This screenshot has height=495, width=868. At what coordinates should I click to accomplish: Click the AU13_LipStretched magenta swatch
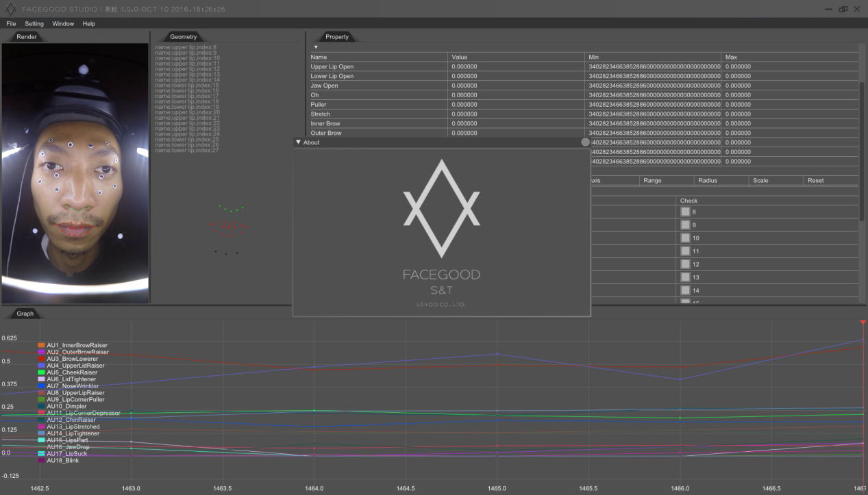(42, 427)
